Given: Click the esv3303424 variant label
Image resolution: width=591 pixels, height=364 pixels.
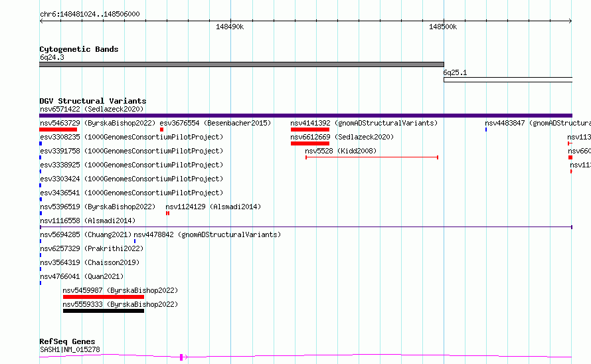Looking at the screenshot, I should click(x=131, y=179).
